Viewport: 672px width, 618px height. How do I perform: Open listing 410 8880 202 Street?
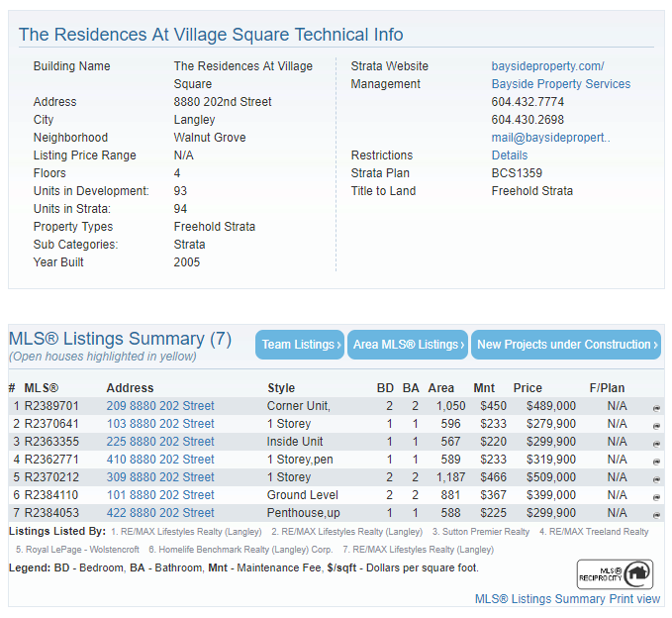[x=160, y=460]
